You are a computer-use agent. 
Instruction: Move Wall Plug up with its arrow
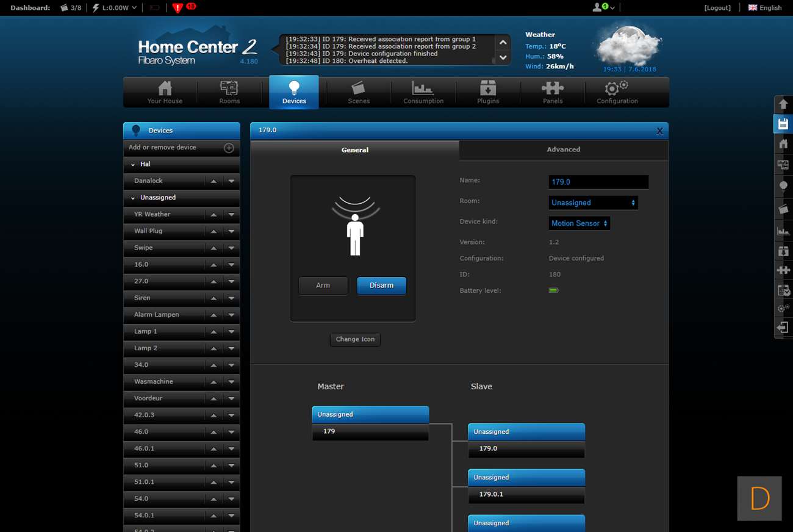pos(213,231)
